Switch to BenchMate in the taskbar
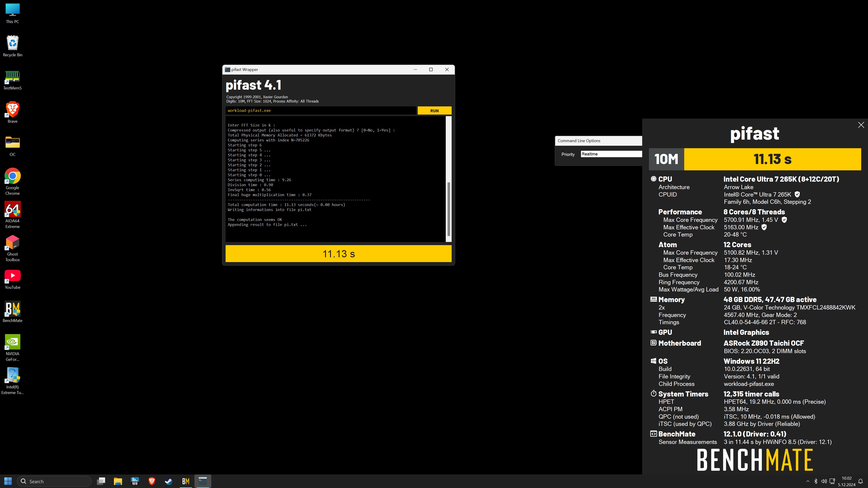 [186, 481]
